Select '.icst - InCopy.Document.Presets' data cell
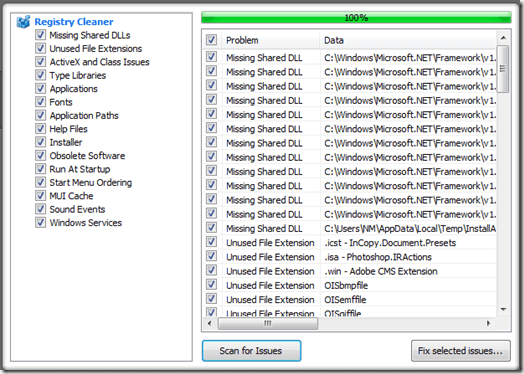Image resolution: width=524 pixels, height=374 pixels. 390,243
